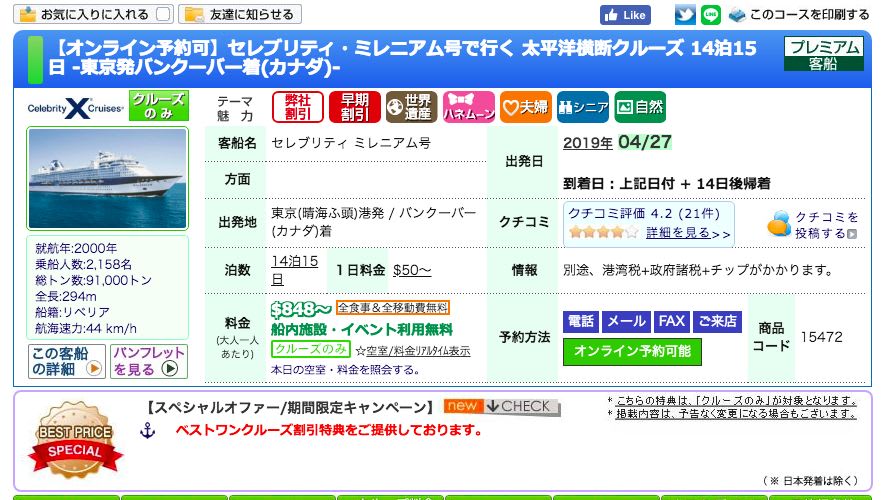Click the 全食事&全移動費無料 label
Viewport: 882px width, 500px height.
[x=393, y=308]
